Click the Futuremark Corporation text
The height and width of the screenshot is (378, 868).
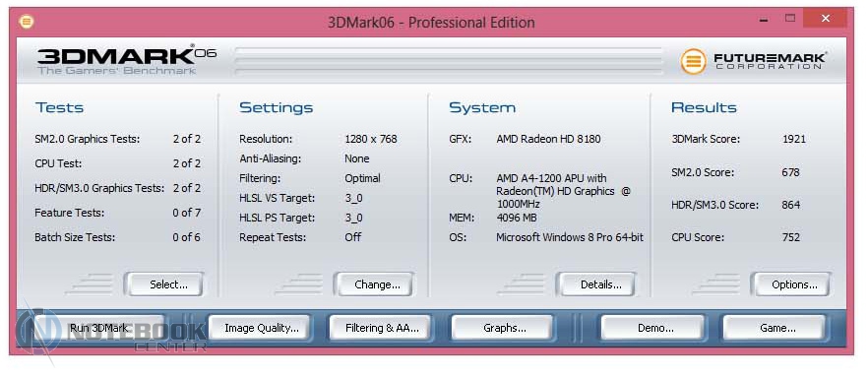pyautogui.click(x=770, y=61)
